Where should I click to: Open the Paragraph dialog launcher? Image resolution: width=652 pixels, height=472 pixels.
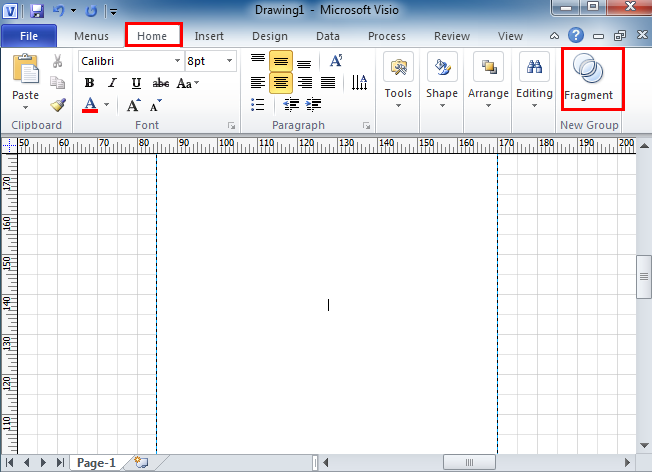366,126
